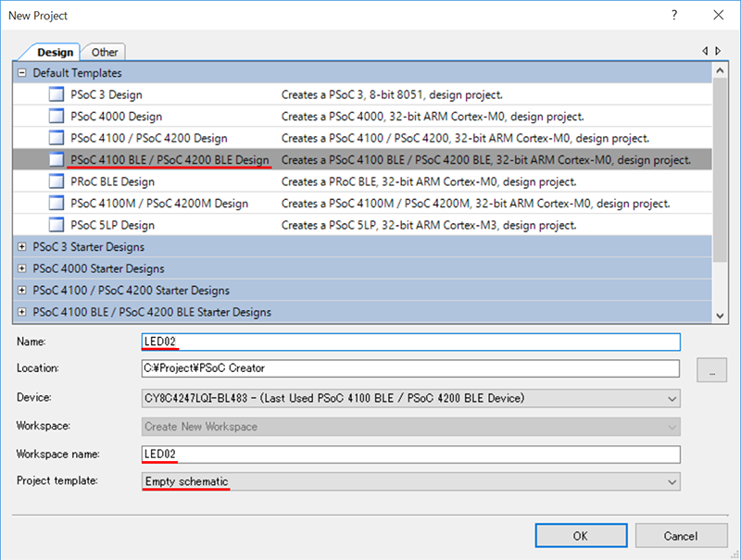Viewport: 741px width, 560px height.
Task: Open the Project template dropdown
Action: click(672, 482)
